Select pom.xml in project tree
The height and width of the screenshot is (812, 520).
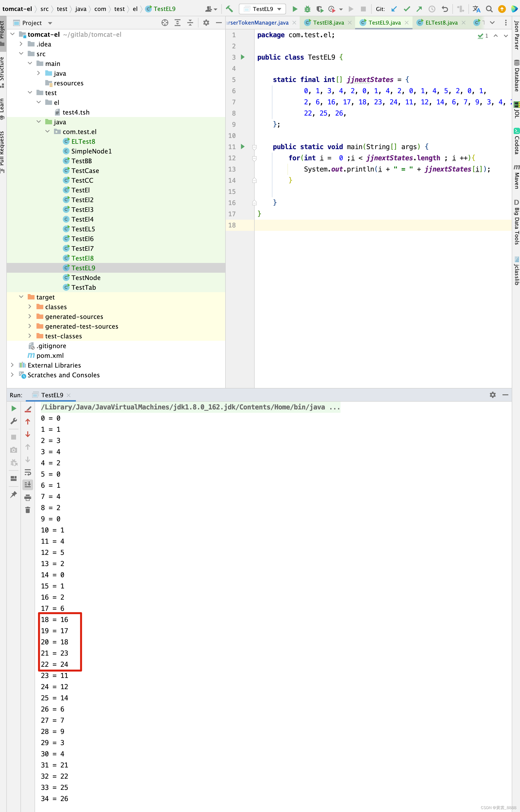(x=50, y=356)
